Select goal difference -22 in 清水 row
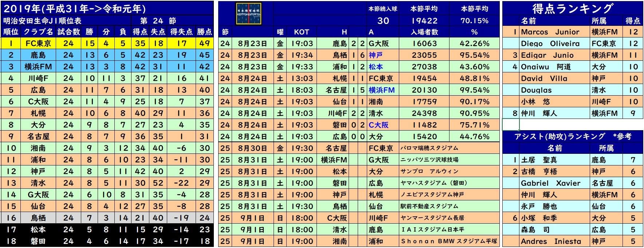This screenshot has width=644, height=248. (x=181, y=183)
